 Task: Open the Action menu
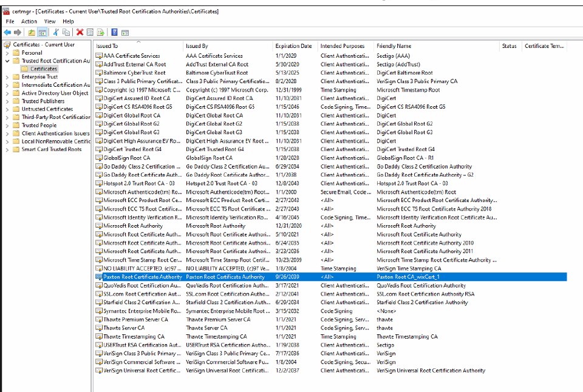click(29, 22)
